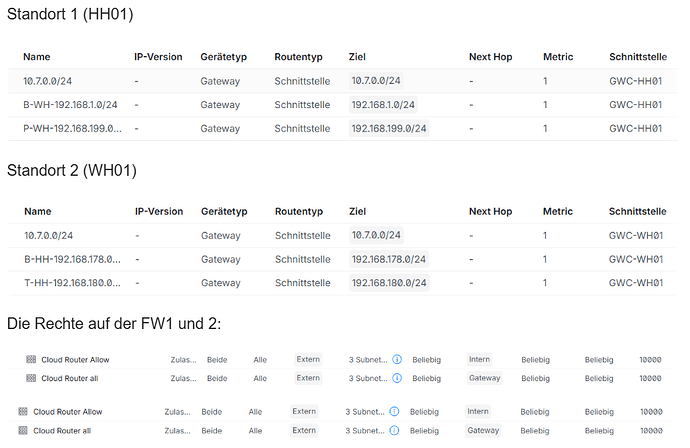Click Gateway tag in lower Cloud Router all rule
The image size is (690, 448).
(483, 430)
